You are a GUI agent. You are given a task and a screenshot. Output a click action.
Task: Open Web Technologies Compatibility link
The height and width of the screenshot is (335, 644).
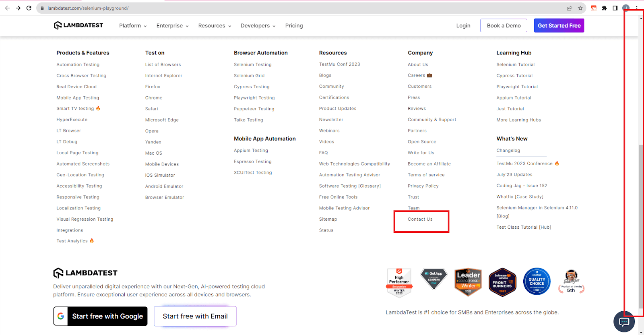click(x=355, y=164)
